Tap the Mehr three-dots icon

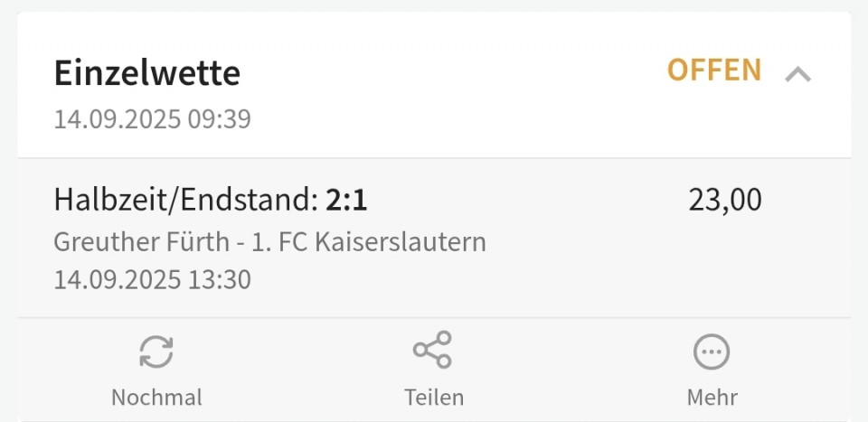coord(712,352)
